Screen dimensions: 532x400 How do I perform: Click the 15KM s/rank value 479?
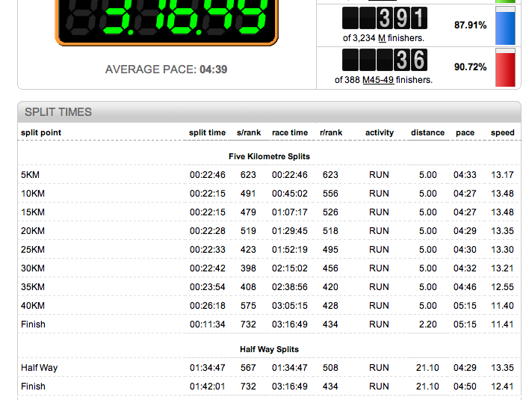pos(248,212)
